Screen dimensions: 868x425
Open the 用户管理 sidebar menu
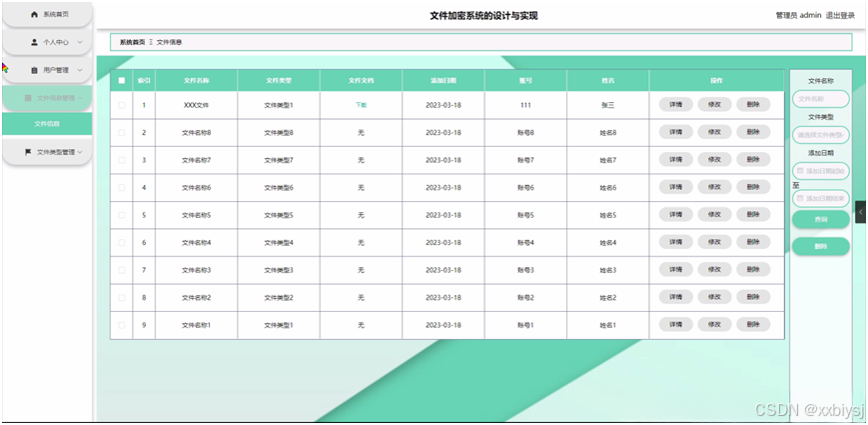[x=47, y=70]
